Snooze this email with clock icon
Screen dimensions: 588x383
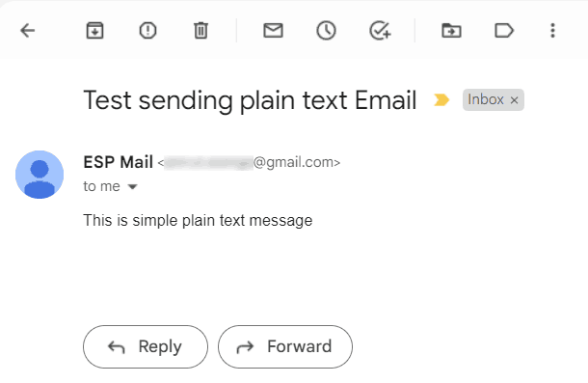pos(326,31)
